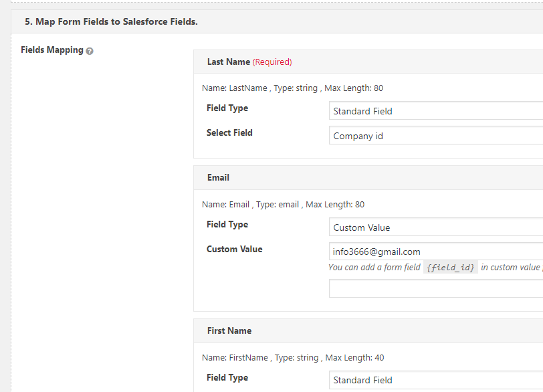
Task: Collapse the Email panel header
Action: click(x=368, y=178)
